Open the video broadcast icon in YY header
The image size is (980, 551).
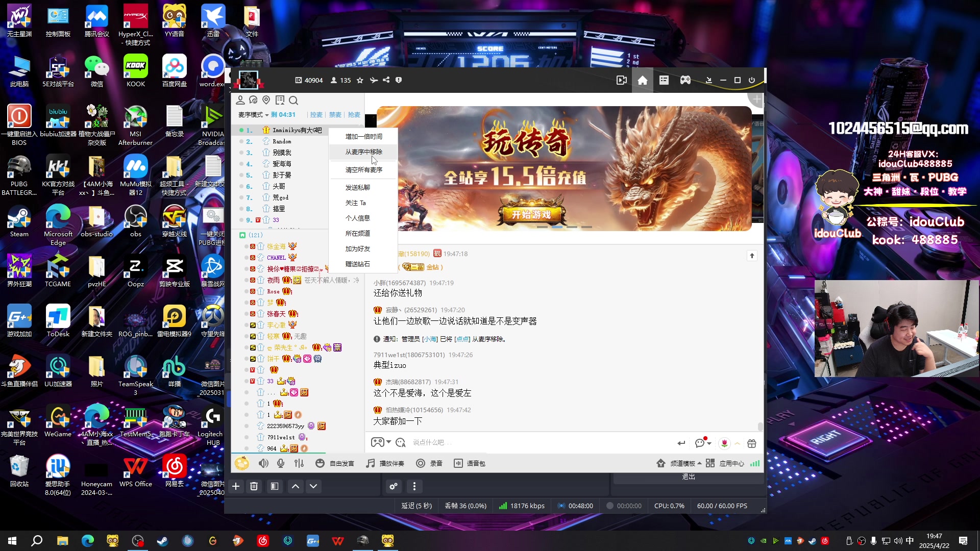621,80
